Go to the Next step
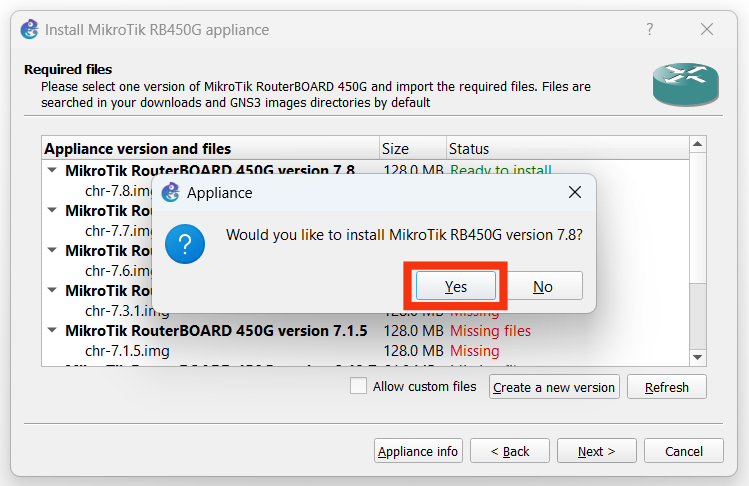Viewport: 749px width, 486px height. coord(596,451)
